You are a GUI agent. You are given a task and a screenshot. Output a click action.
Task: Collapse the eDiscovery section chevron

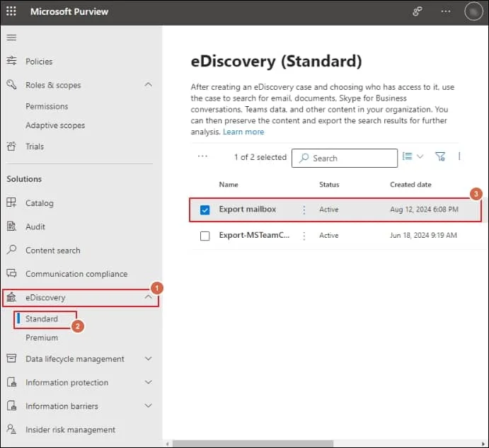coord(149,297)
